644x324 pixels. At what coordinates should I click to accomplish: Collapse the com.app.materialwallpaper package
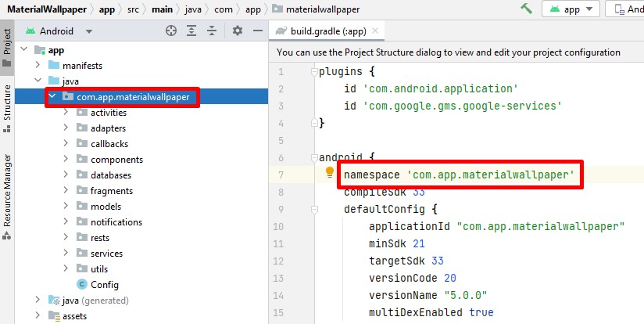[x=52, y=97]
